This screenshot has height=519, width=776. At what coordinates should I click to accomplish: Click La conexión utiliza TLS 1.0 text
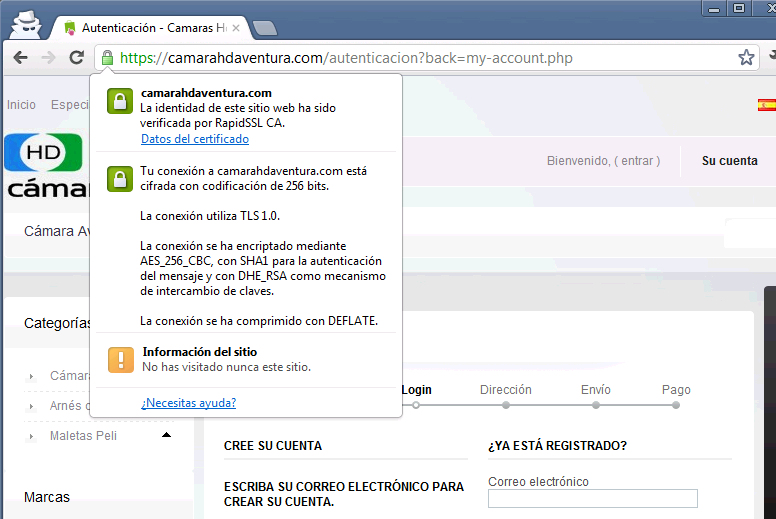210,216
